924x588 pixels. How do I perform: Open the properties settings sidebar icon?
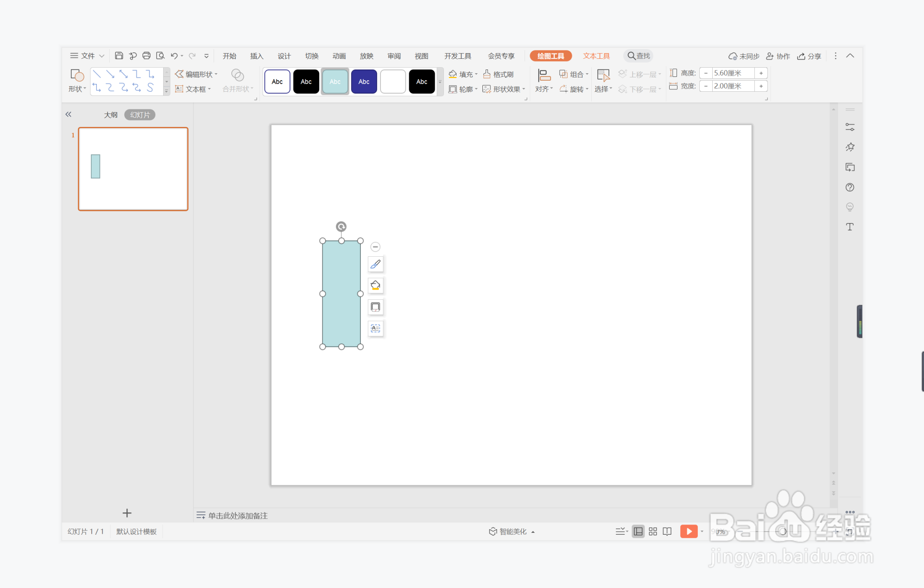[850, 127]
